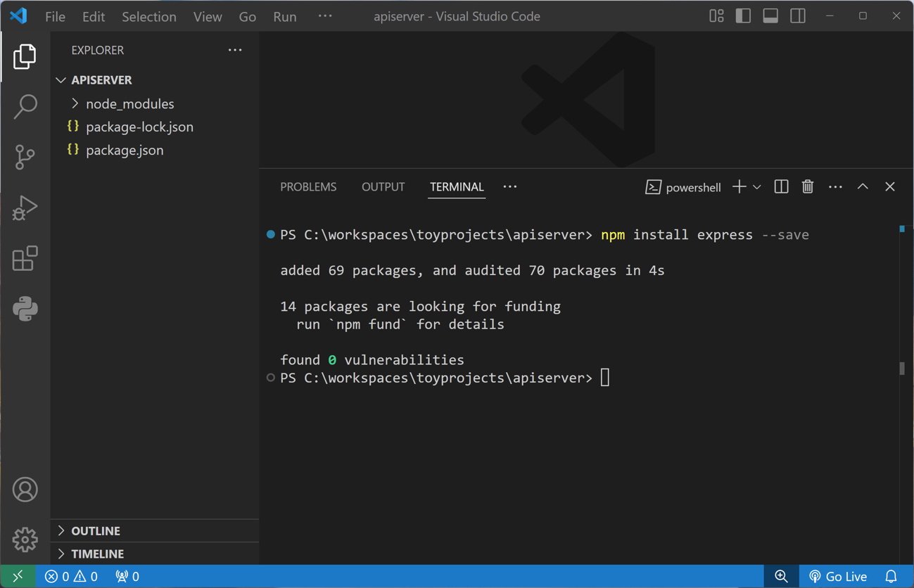Show more menu bar items
This screenshot has height=588, width=914.
click(x=325, y=15)
